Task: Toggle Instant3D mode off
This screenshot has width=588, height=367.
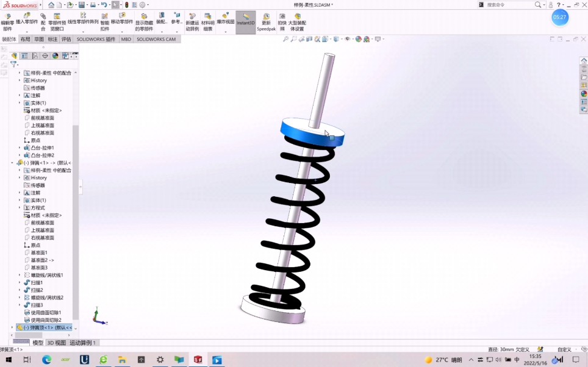Action: point(245,20)
